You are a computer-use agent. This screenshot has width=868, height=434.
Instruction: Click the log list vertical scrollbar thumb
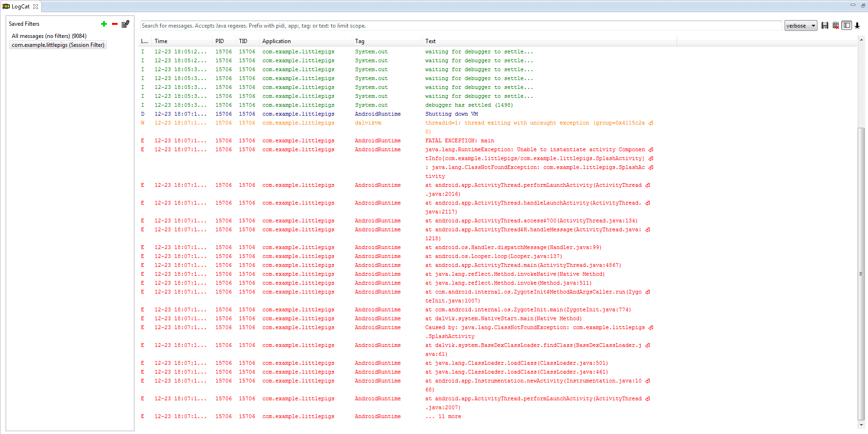point(861,274)
